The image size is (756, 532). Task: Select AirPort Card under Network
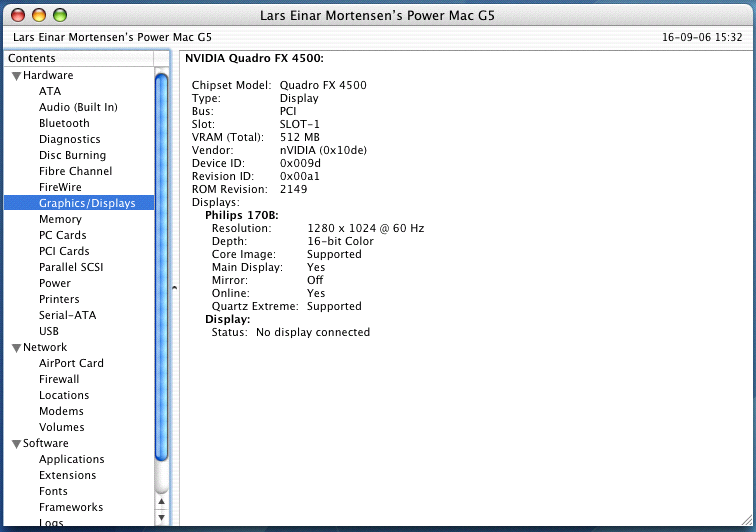click(71, 363)
